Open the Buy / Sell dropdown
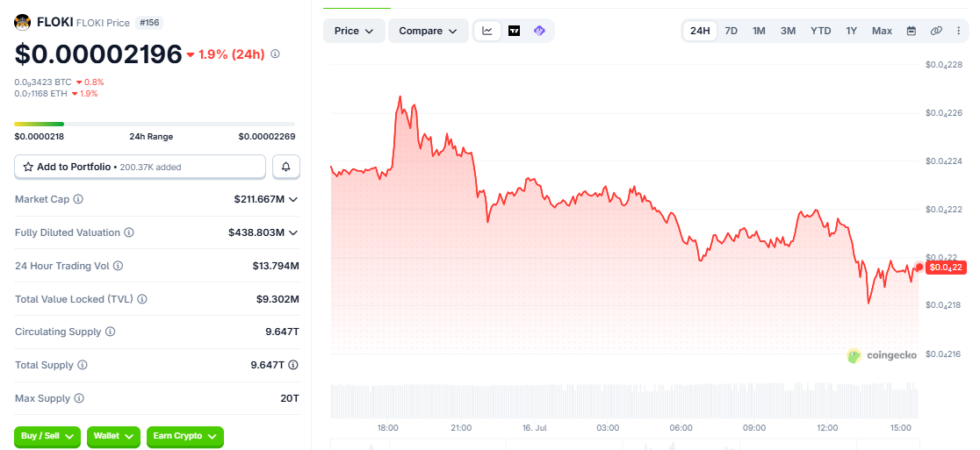The width and height of the screenshot is (980, 450). tap(47, 436)
